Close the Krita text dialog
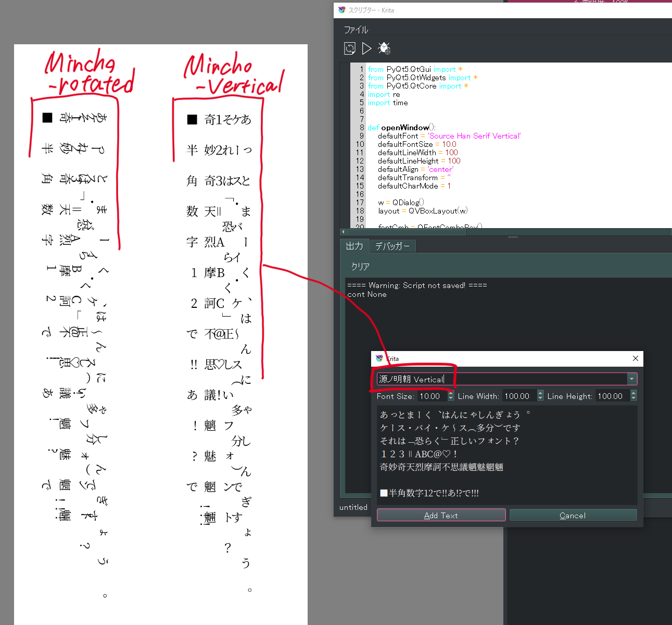 pyautogui.click(x=635, y=358)
